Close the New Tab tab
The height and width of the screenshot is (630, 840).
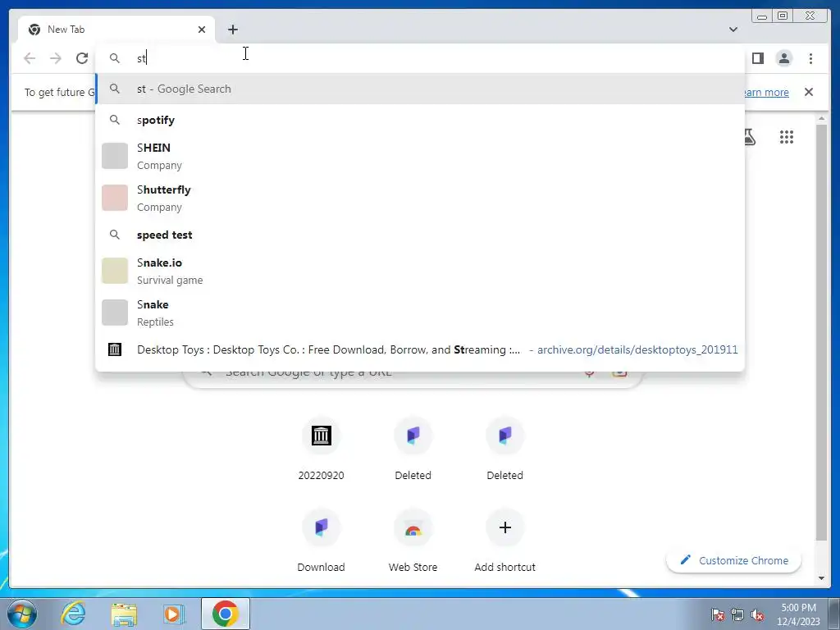202,30
